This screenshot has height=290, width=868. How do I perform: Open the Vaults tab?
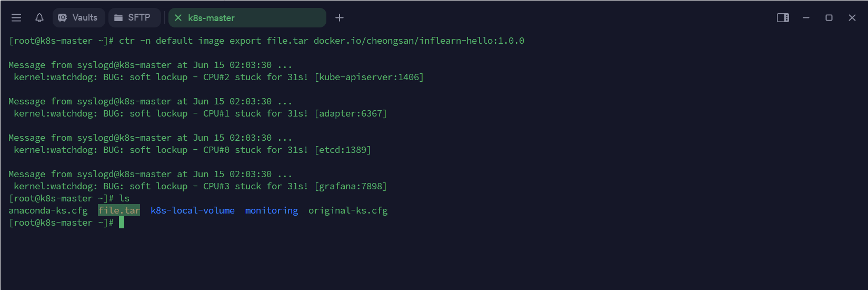point(78,18)
